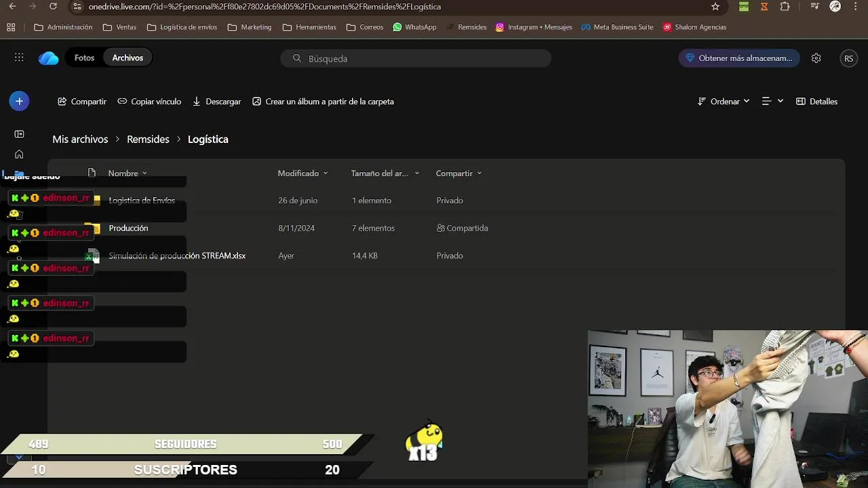This screenshot has height=488, width=868.
Task: Click the browser forward arrow
Action: coord(33,7)
